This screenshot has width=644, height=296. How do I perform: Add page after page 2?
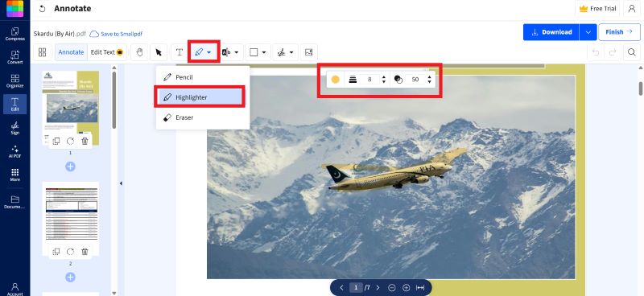(70, 277)
